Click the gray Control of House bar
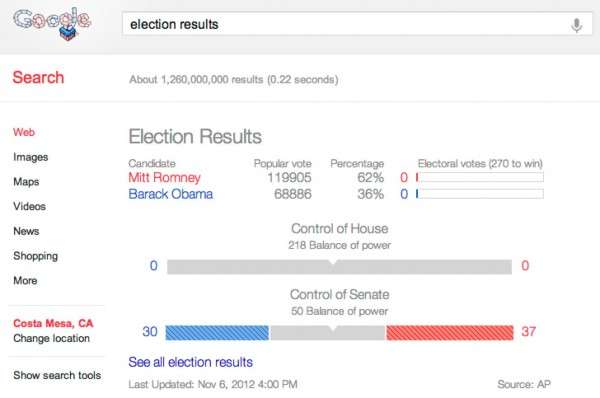 tap(339, 267)
